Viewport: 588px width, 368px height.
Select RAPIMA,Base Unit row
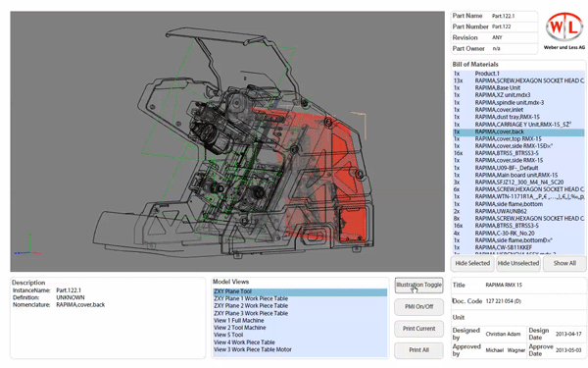[x=518, y=88]
